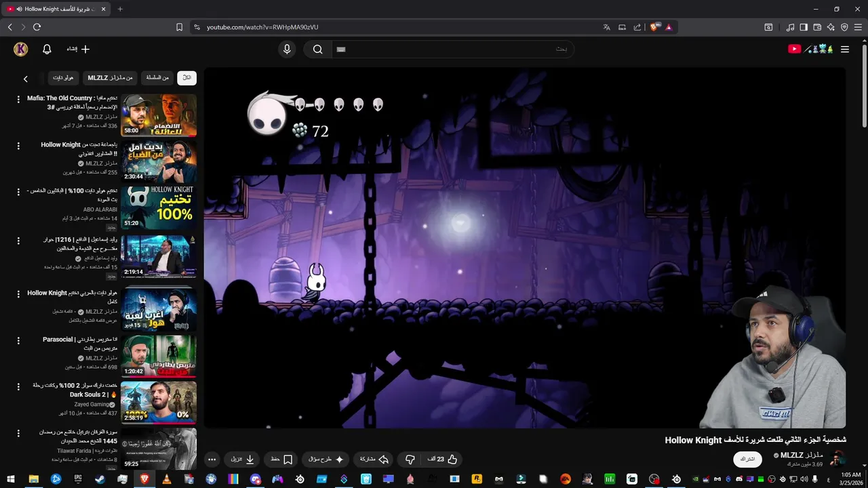Open Leo AI sparkle icon
868x488 pixels.
point(831,27)
